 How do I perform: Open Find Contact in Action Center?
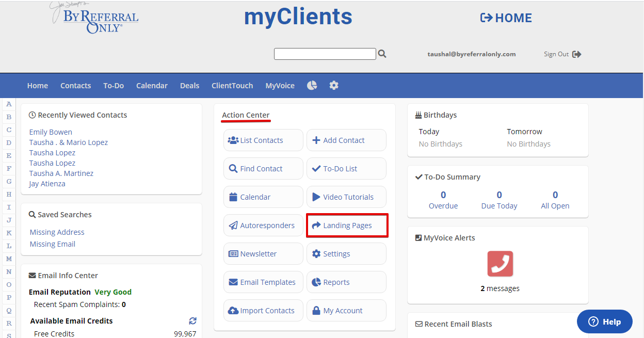[263, 169]
